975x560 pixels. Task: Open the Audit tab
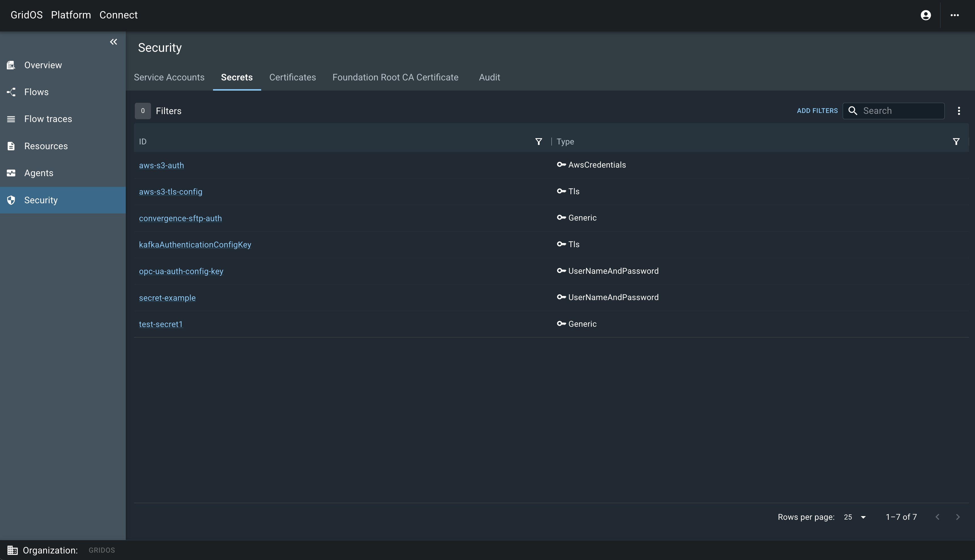pyautogui.click(x=489, y=77)
